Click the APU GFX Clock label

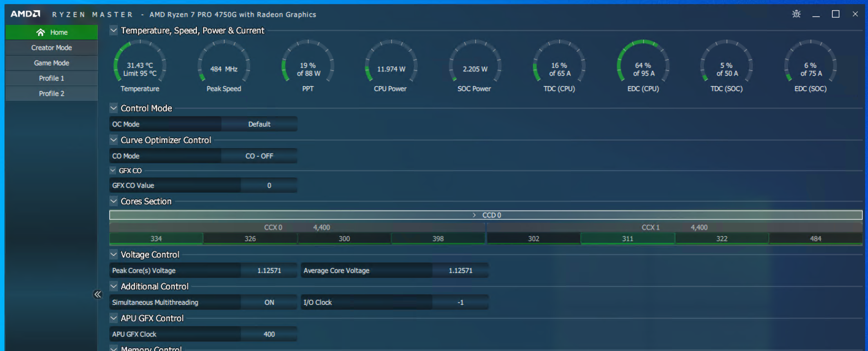click(x=134, y=334)
